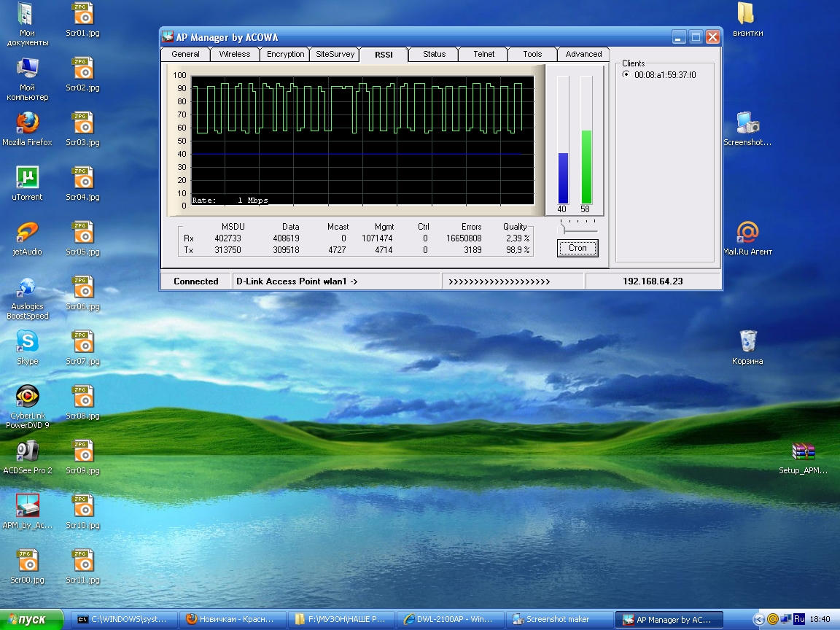The width and height of the screenshot is (840, 630).
Task: Adjust the slider above the Стоп button
Action: (x=562, y=230)
